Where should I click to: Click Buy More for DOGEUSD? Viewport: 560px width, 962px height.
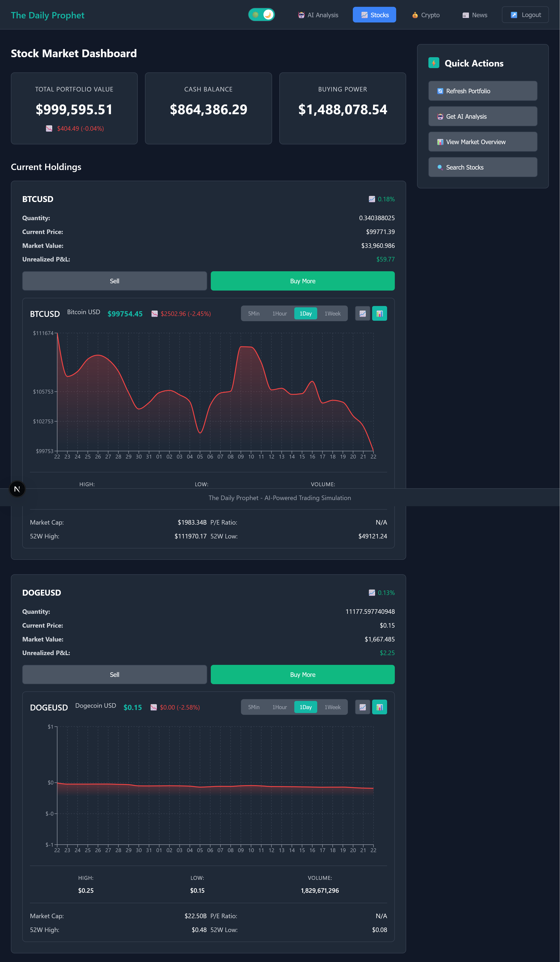pyautogui.click(x=302, y=675)
